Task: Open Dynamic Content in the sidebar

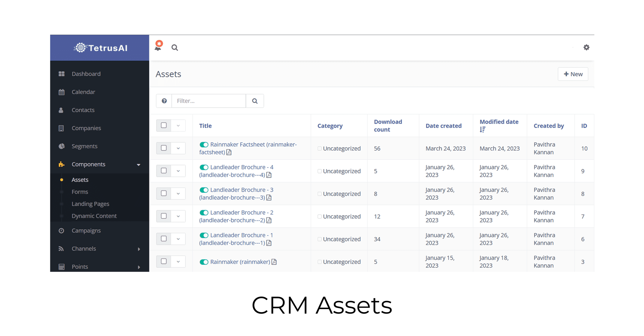Action: (x=94, y=216)
